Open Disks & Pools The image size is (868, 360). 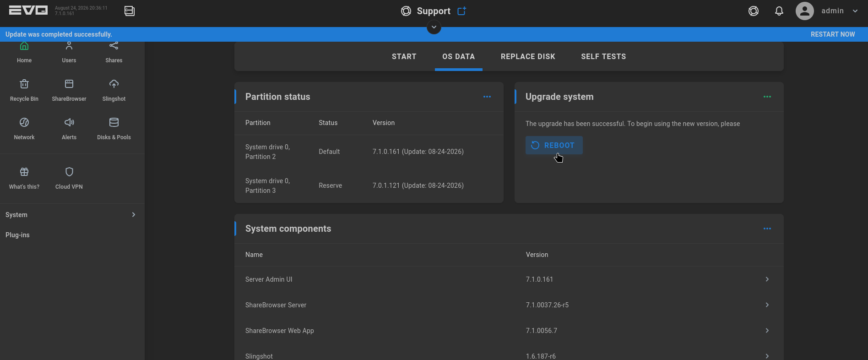(114, 129)
